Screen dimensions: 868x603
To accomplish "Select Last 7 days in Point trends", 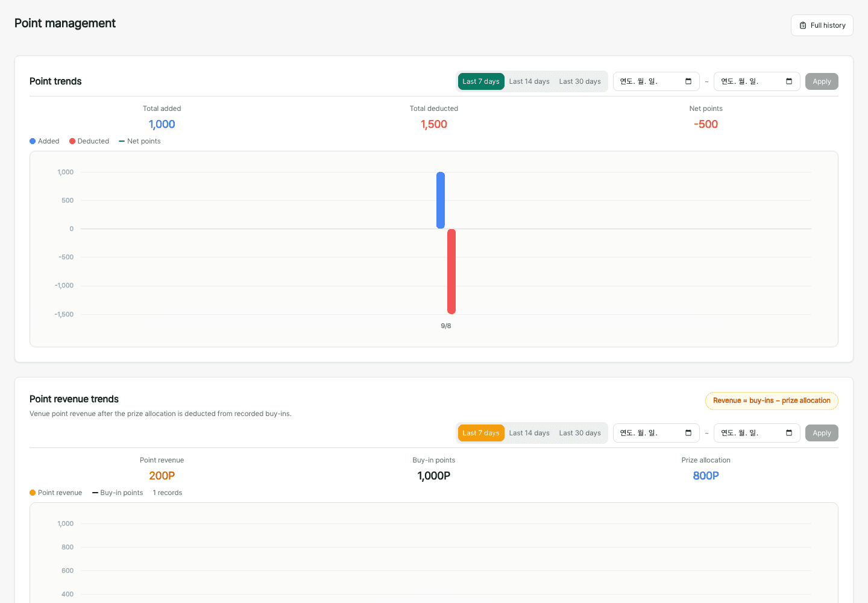I will click(x=480, y=81).
